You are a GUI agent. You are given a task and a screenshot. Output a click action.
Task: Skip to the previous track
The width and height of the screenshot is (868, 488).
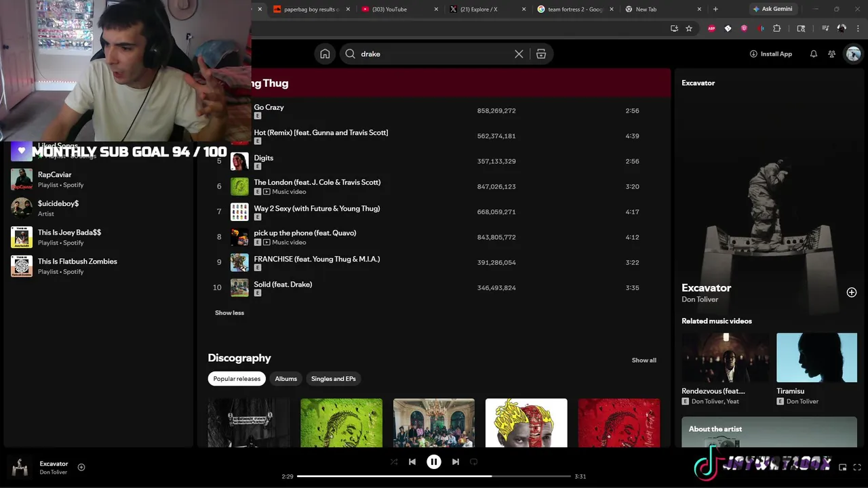pyautogui.click(x=412, y=462)
